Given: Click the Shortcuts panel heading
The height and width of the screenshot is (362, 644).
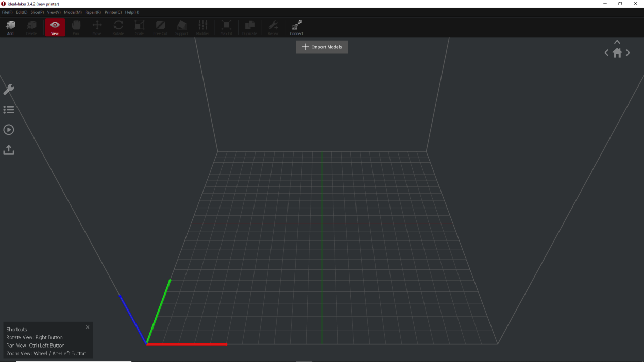Looking at the screenshot, I should click(16, 329).
